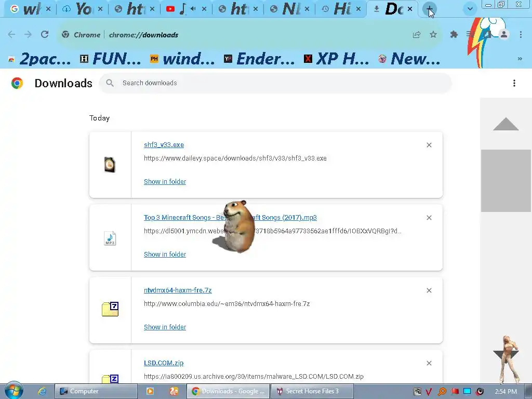Click the archive.org LSD.COM URL text
532x399 pixels.
254,376
